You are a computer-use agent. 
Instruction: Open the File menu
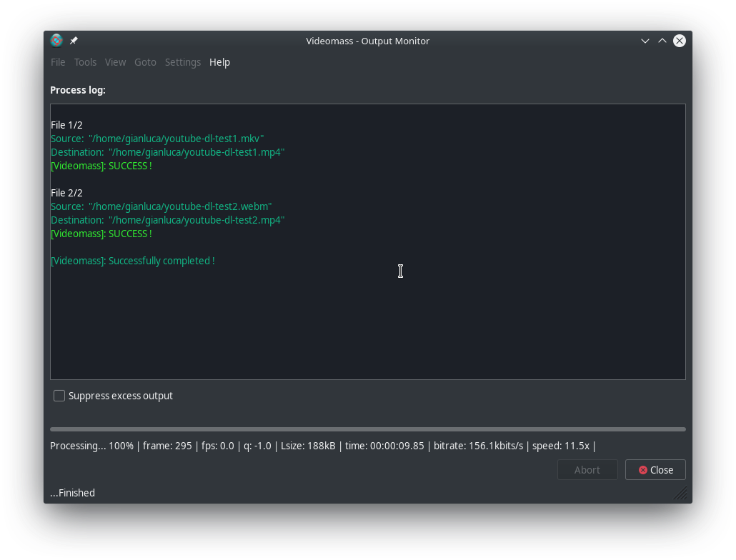pos(58,62)
